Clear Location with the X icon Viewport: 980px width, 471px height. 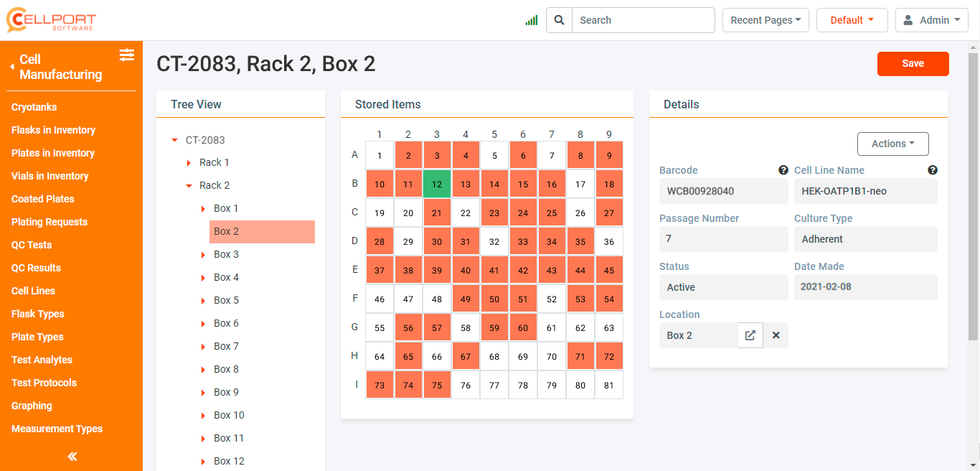point(776,335)
